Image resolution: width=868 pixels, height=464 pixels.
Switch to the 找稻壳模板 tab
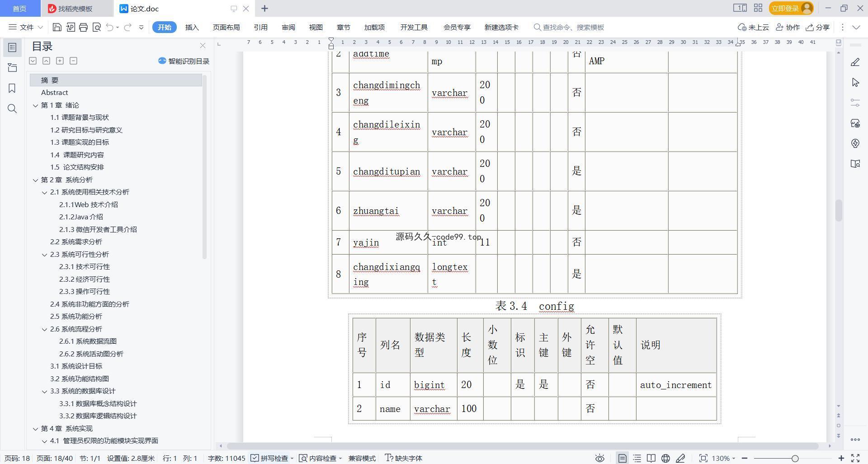75,9
